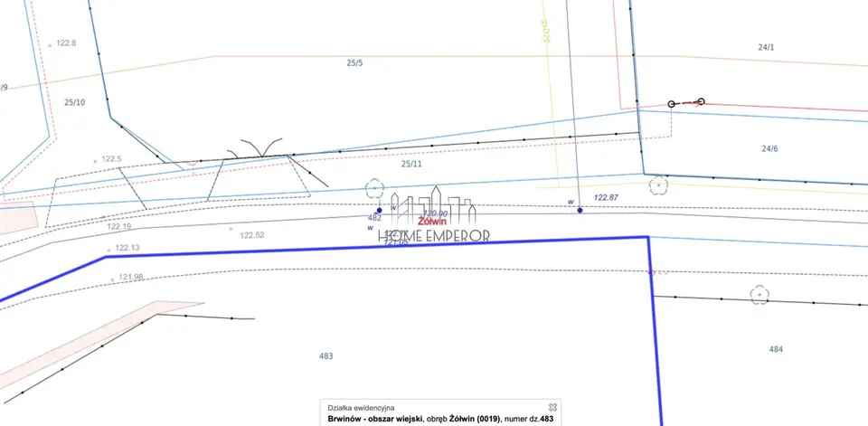Click "numer dz.483" in the popup
868x426 pixels.
pyautogui.click(x=529, y=420)
